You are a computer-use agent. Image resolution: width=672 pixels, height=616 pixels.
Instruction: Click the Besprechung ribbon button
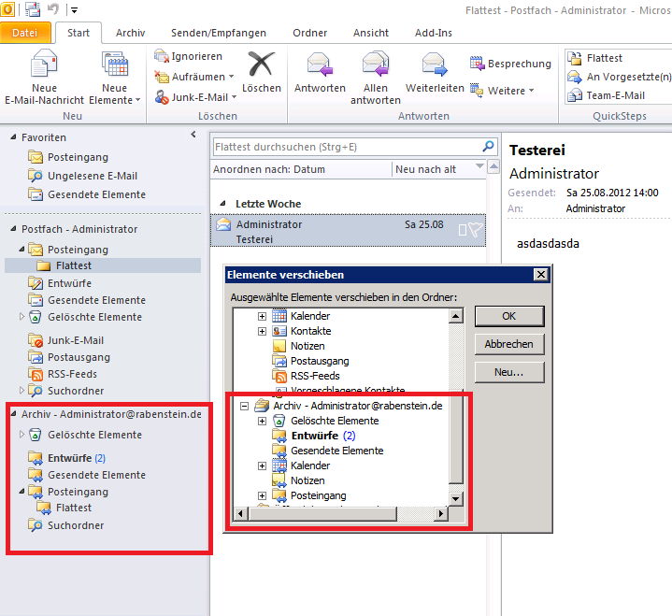[x=510, y=64]
